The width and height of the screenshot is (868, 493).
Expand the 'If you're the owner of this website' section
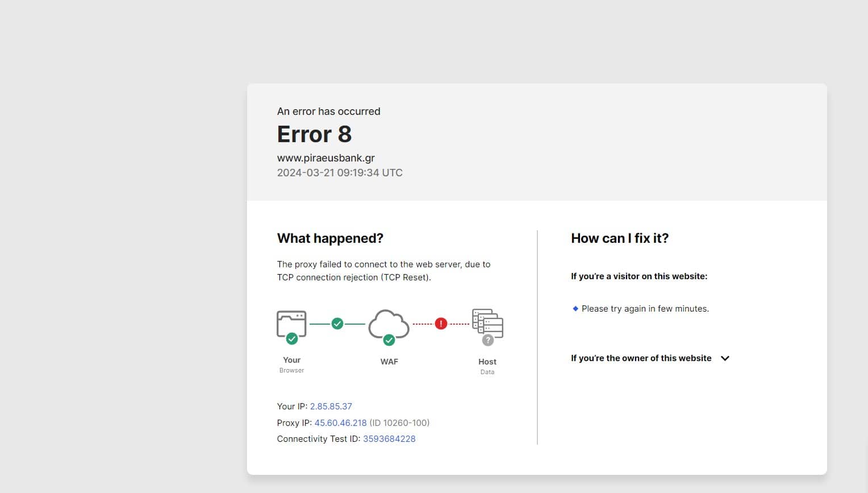641,358
